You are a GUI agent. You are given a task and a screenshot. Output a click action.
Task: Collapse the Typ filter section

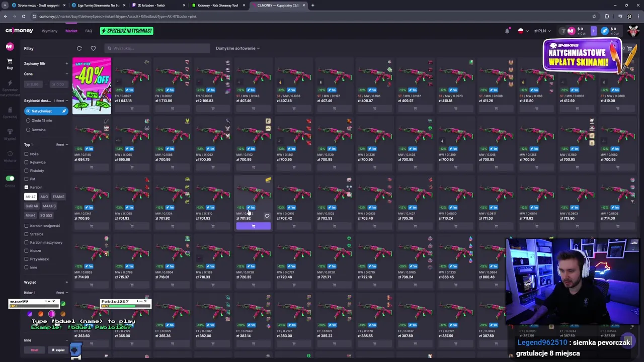pos(66,145)
